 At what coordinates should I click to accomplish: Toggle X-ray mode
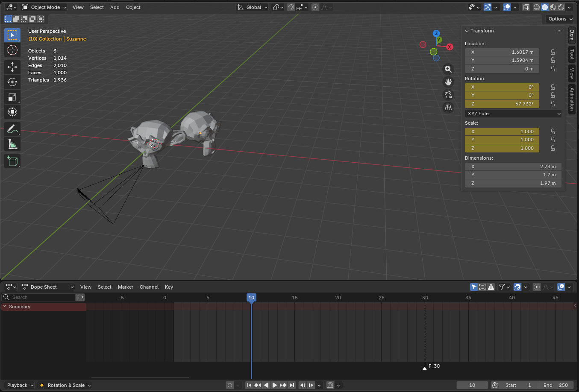pos(526,7)
